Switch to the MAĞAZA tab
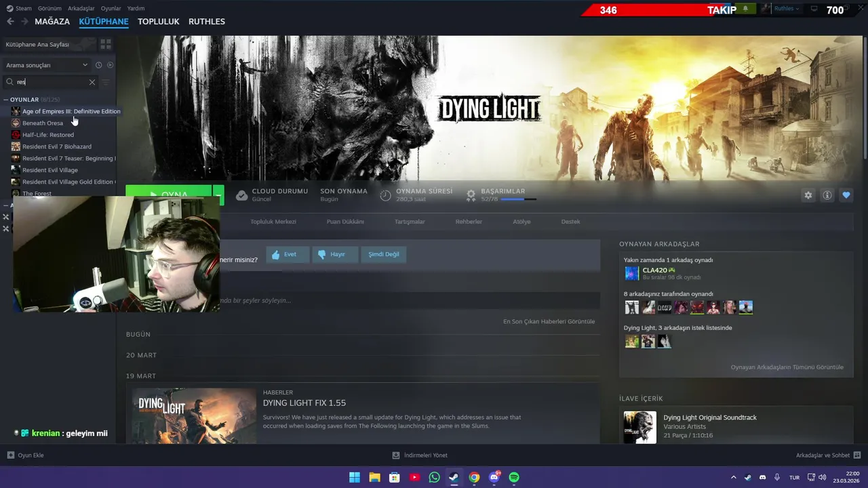 pos(52,22)
